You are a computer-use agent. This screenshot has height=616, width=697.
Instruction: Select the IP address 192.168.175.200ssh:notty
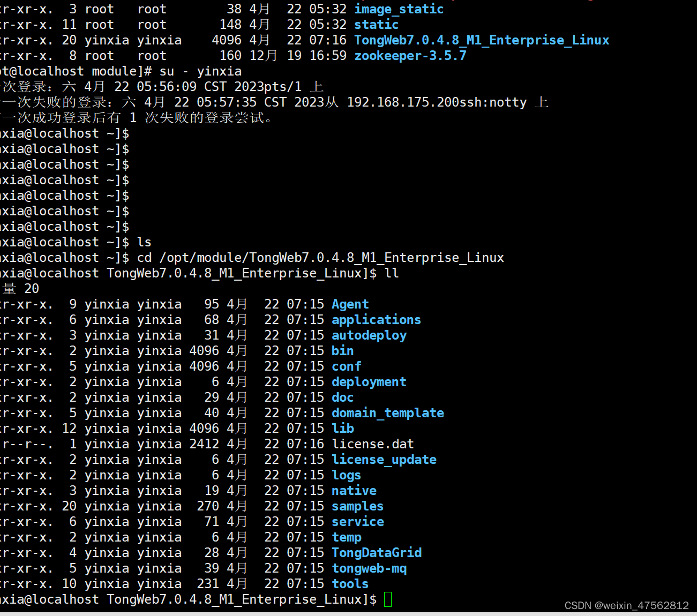[437, 102]
